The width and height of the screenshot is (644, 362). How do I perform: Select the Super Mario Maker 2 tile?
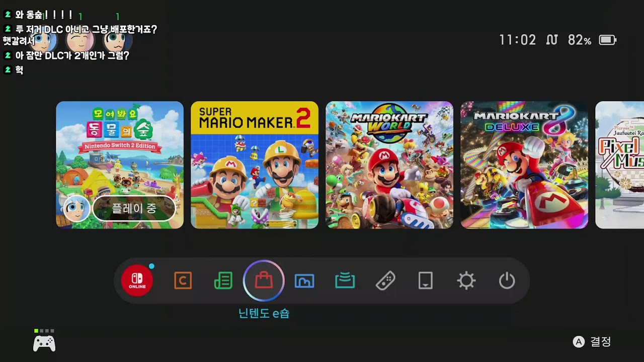point(255,165)
